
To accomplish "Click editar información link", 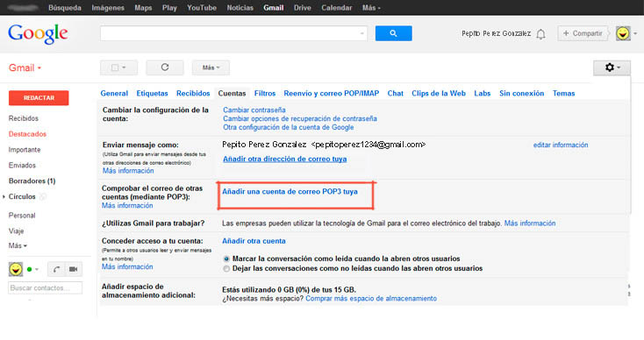I will click(561, 145).
